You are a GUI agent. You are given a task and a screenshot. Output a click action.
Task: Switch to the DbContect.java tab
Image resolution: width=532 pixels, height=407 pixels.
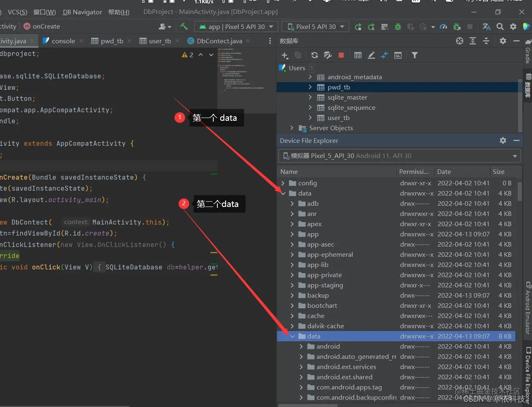point(219,41)
